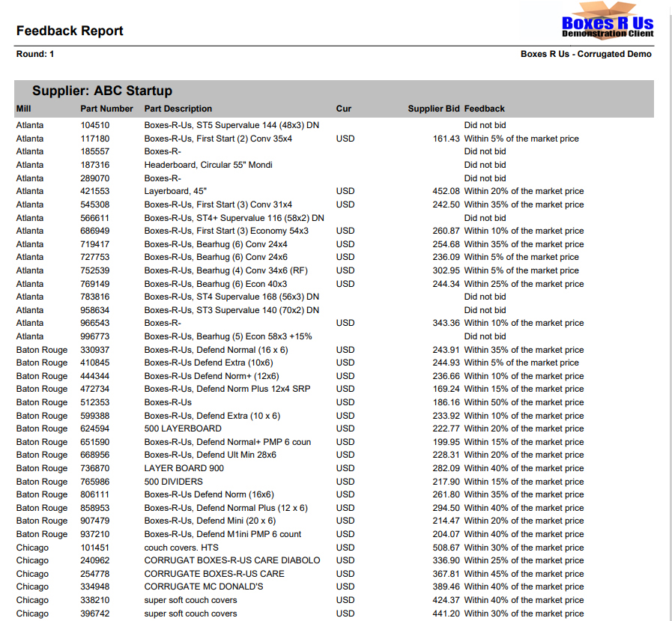This screenshot has height=621, width=672.
Task: Click Within 50% of the market price
Action: pyautogui.click(x=524, y=402)
